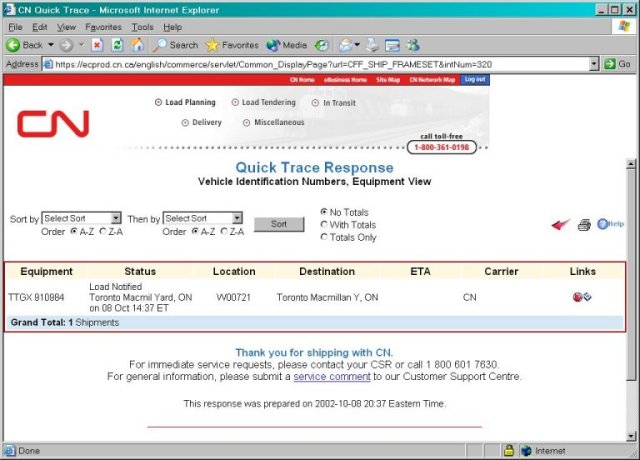
Task: Open the History toolbar icon
Action: click(322, 45)
